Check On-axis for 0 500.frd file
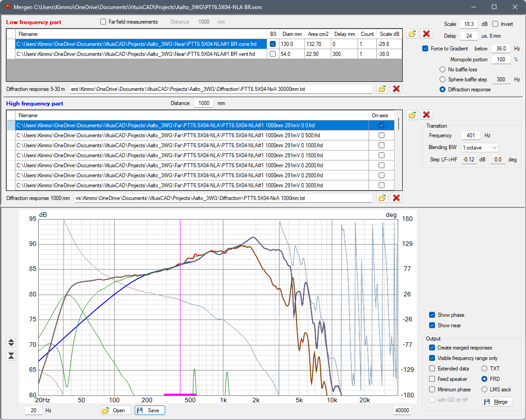 [381, 135]
